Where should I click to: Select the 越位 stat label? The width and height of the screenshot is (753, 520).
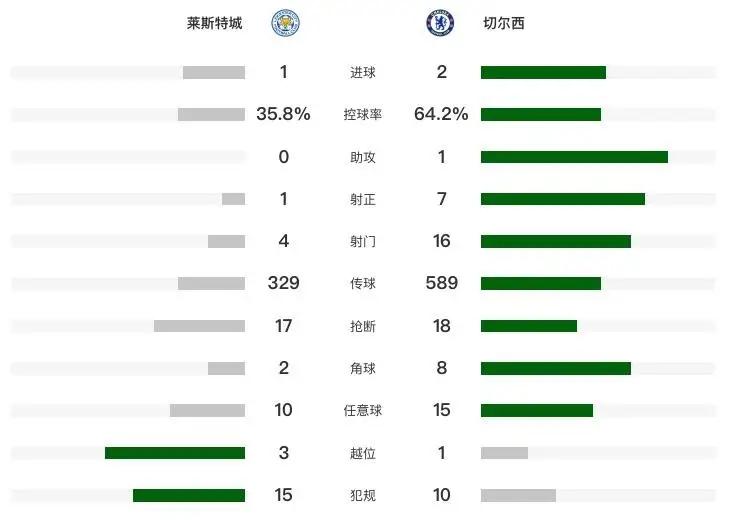coord(363,453)
